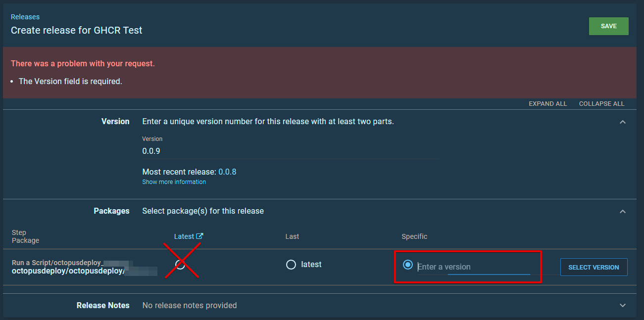Click COLLAPSE ALL
Image resolution: width=644 pixels, height=320 pixels.
(601, 103)
